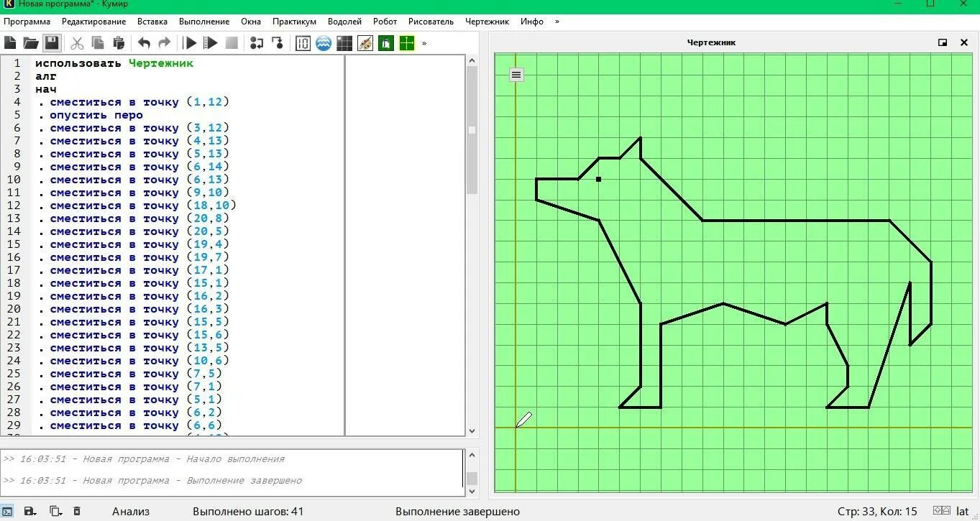The height and width of the screenshot is (521, 980).
Task: Stop execution with the square stop icon
Action: click(232, 43)
